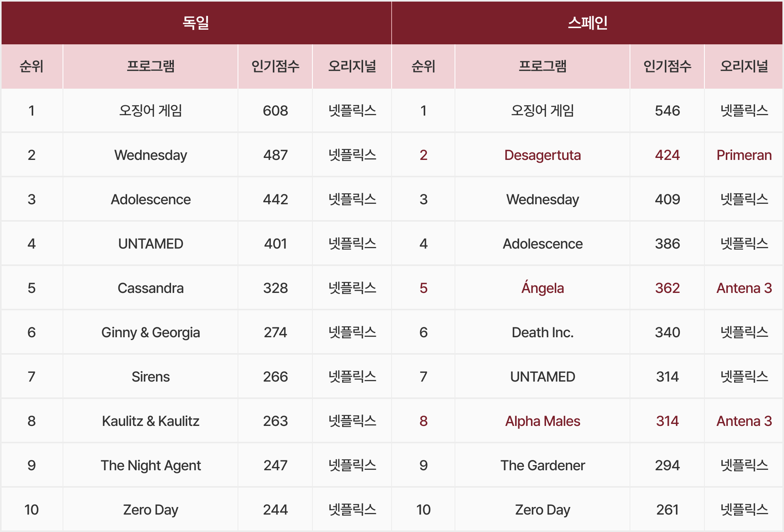The height and width of the screenshot is (532, 784).
Task: Click the 순위 column header in Germany table
Action: click(32, 66)
